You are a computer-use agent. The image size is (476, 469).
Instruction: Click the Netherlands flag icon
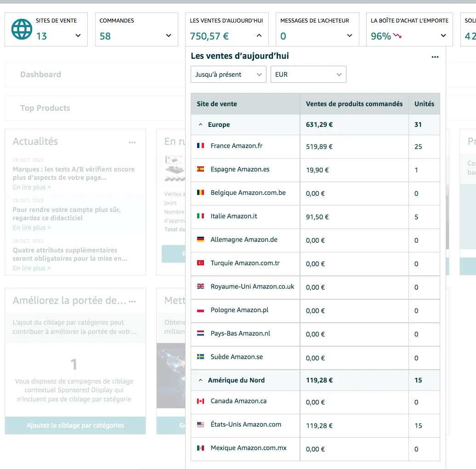(200, 333)
